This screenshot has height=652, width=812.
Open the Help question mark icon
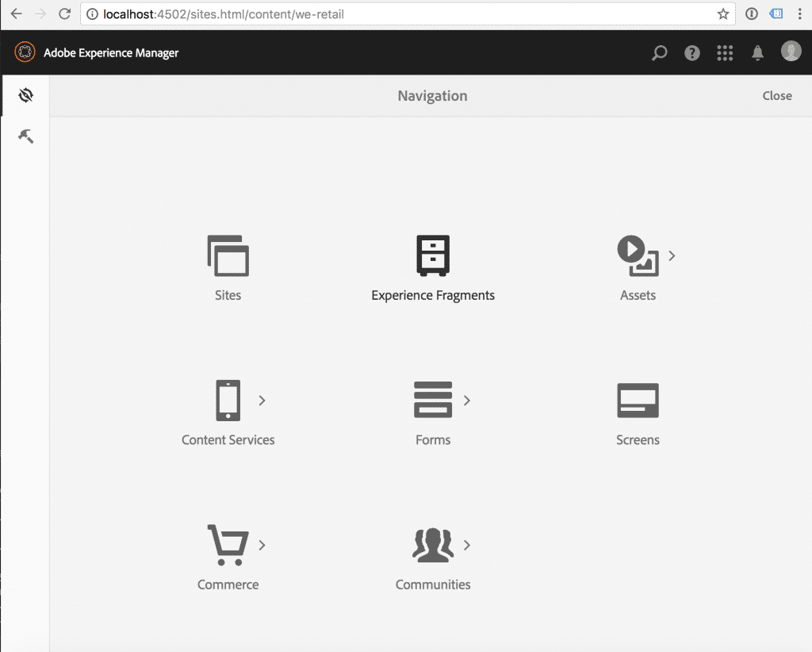point(692,53)
